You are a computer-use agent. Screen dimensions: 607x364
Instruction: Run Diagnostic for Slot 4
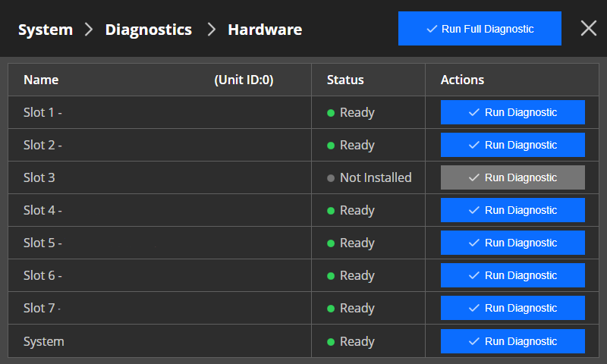[513, 210]
